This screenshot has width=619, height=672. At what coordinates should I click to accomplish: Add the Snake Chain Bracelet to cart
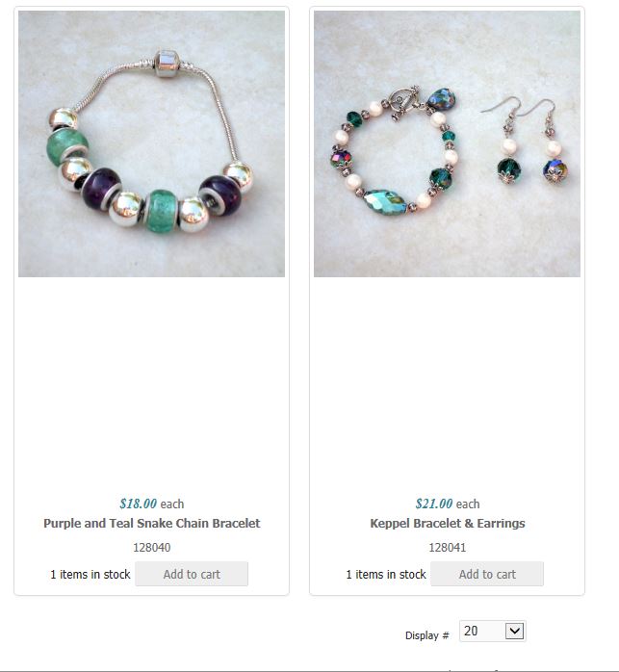(x=192, y=574)
